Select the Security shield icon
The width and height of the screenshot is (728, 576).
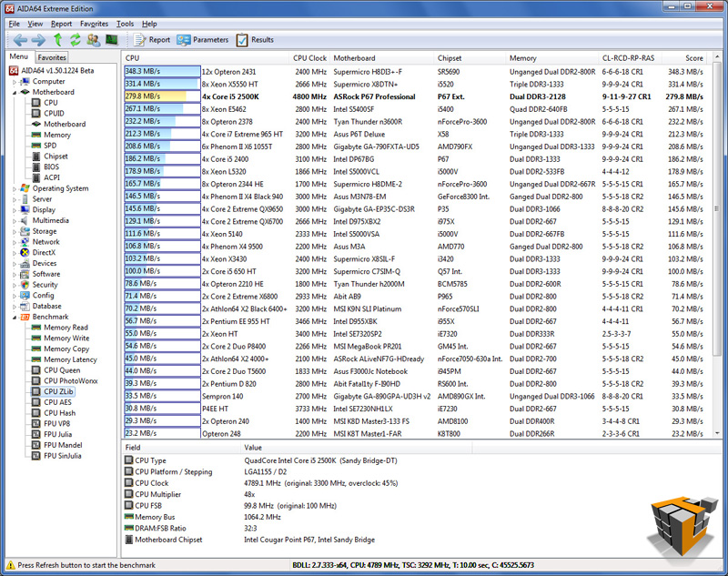click(25, 285)
